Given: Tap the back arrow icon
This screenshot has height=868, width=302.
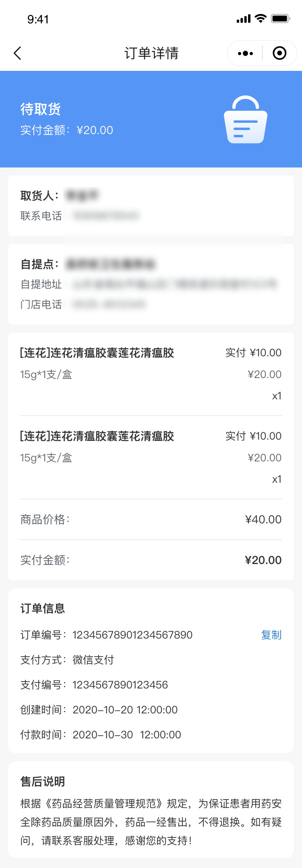Looking at the screenshot, I should coord(17,53).
